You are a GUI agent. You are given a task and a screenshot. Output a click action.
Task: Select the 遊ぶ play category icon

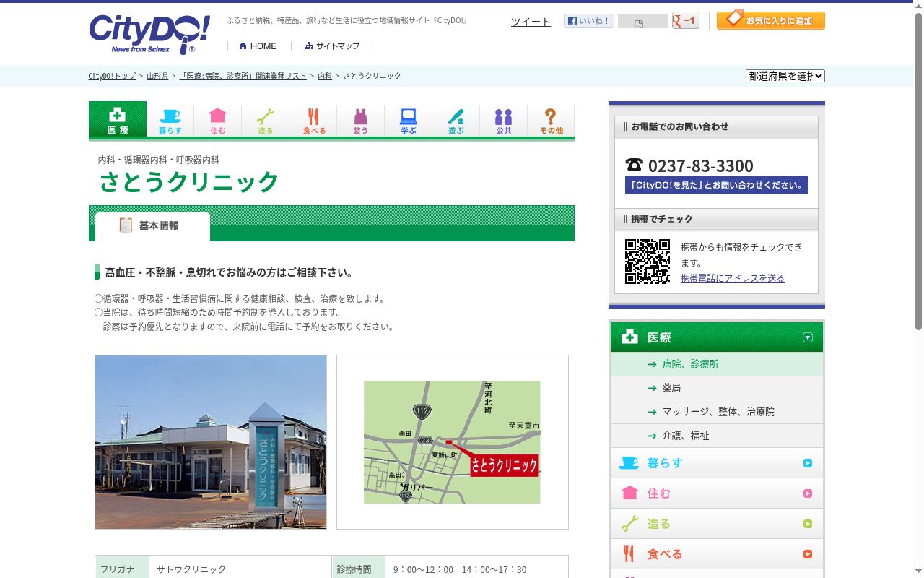[x=456, y=121]
